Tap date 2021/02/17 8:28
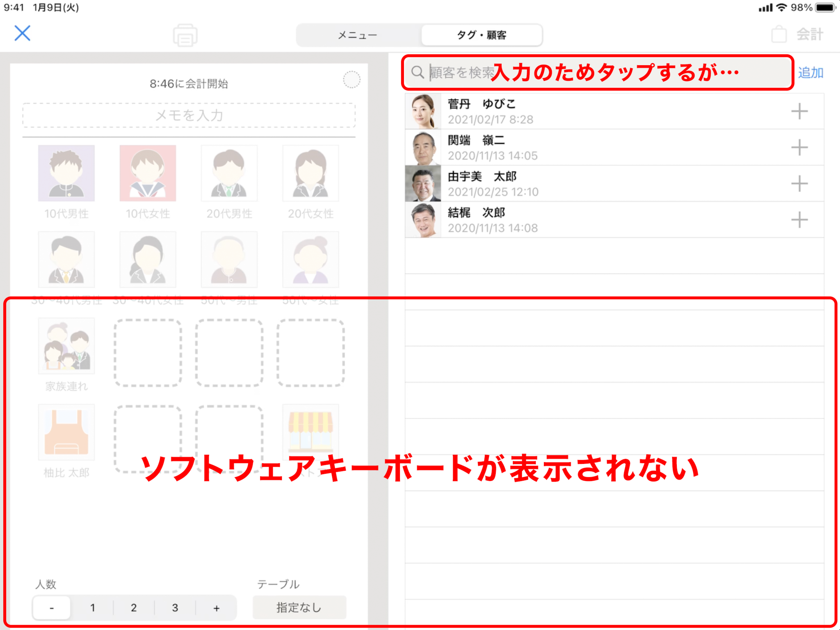This screenshot has height=630, width=840. 491,119
